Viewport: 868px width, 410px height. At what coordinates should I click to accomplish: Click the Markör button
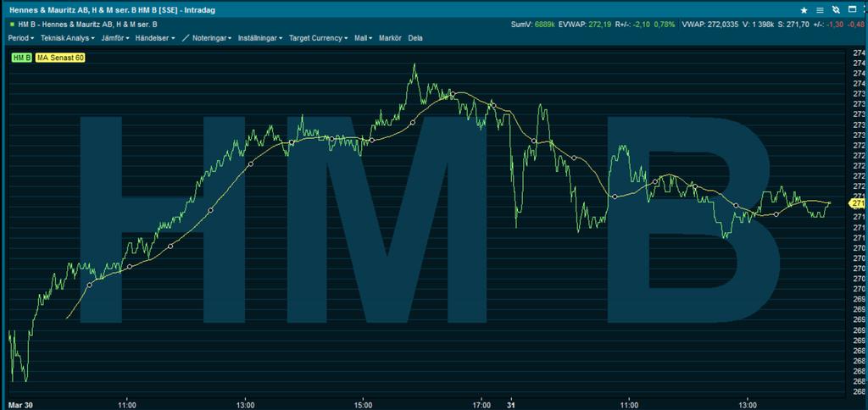[x=390, y=38]
